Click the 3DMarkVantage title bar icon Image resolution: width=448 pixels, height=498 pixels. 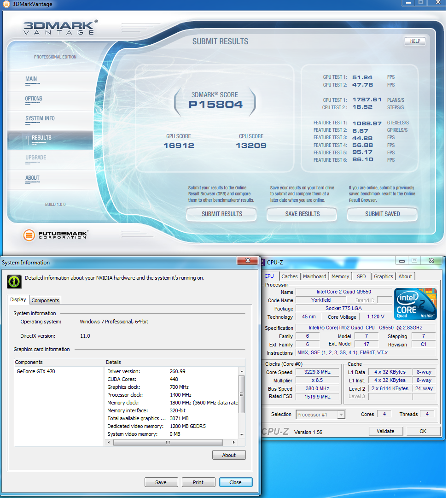(6, 4)
